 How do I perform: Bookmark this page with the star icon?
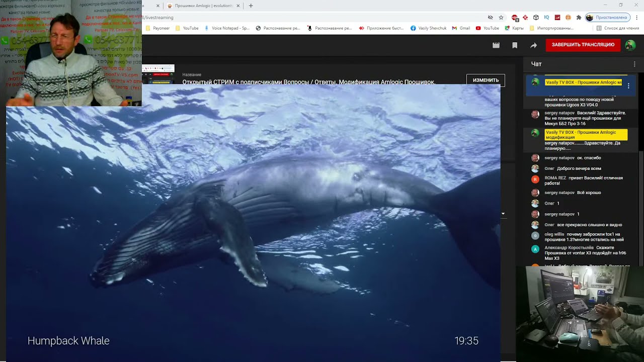[501, 18]
